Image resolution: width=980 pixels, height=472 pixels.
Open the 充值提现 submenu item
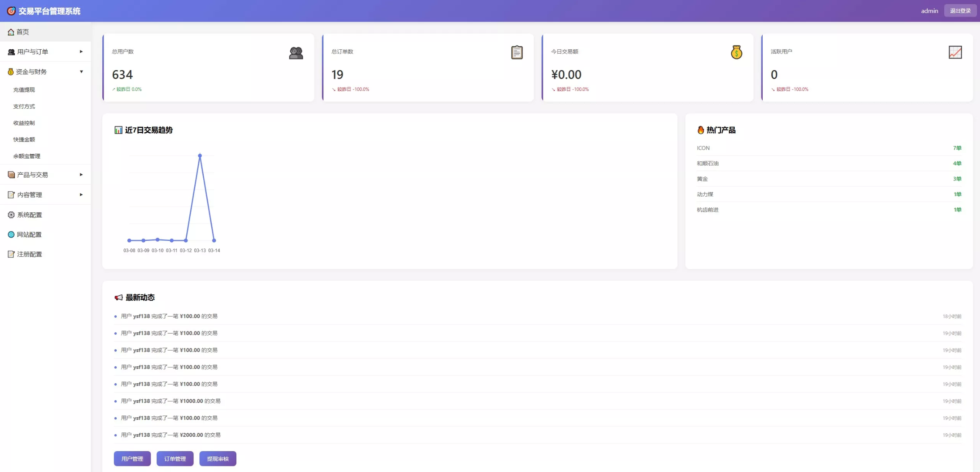pos(24,90)
